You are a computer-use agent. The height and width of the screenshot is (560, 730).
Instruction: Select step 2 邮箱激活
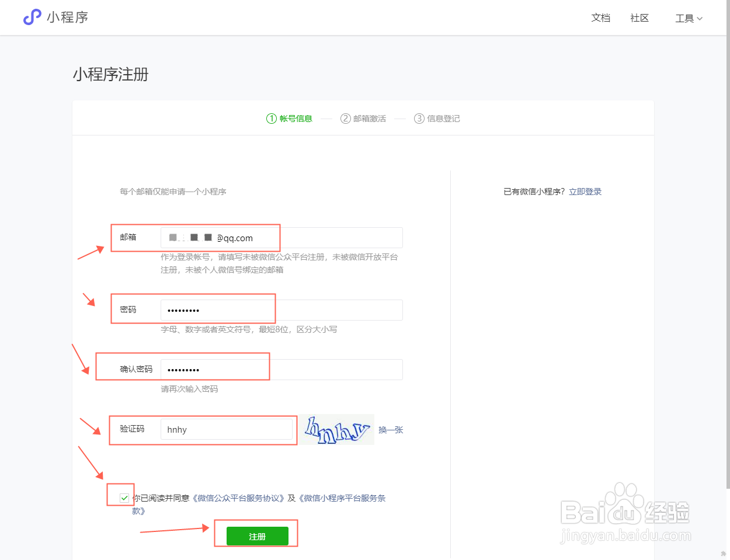[x=363, y=119]
